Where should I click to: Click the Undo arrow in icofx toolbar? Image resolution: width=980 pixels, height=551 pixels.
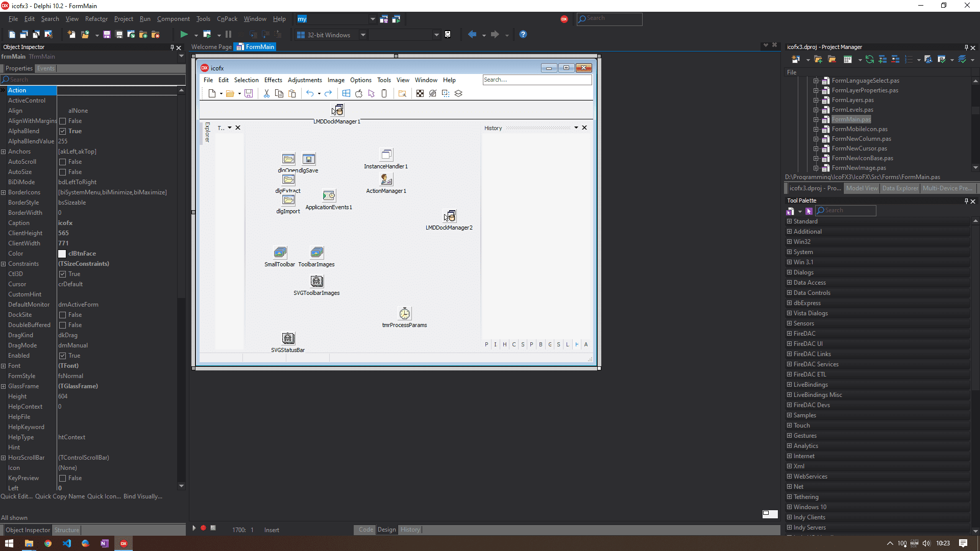point(310,93)
